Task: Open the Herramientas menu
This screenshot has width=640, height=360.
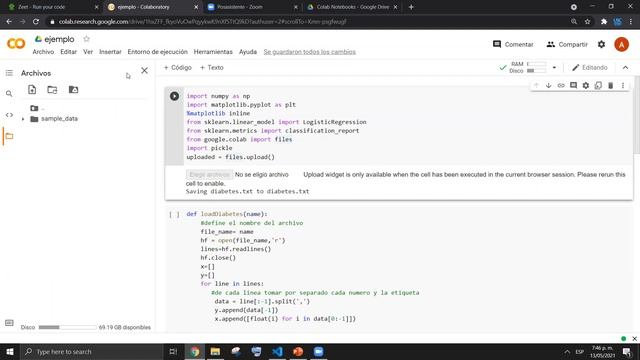Action: [x=213, y=52]
